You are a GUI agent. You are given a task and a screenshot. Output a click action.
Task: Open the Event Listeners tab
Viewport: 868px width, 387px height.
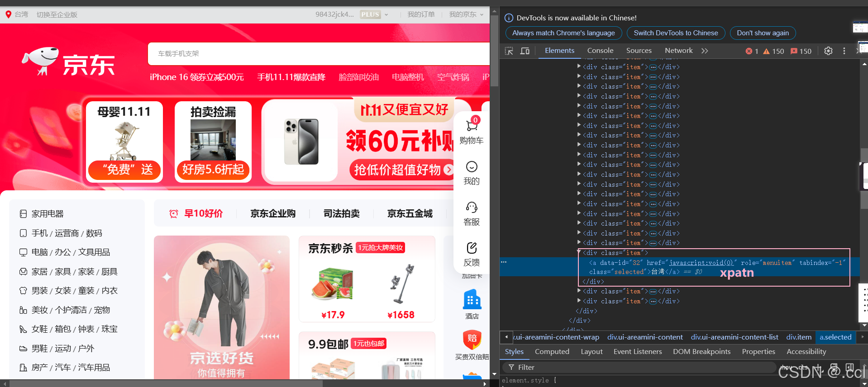(638, 352)
